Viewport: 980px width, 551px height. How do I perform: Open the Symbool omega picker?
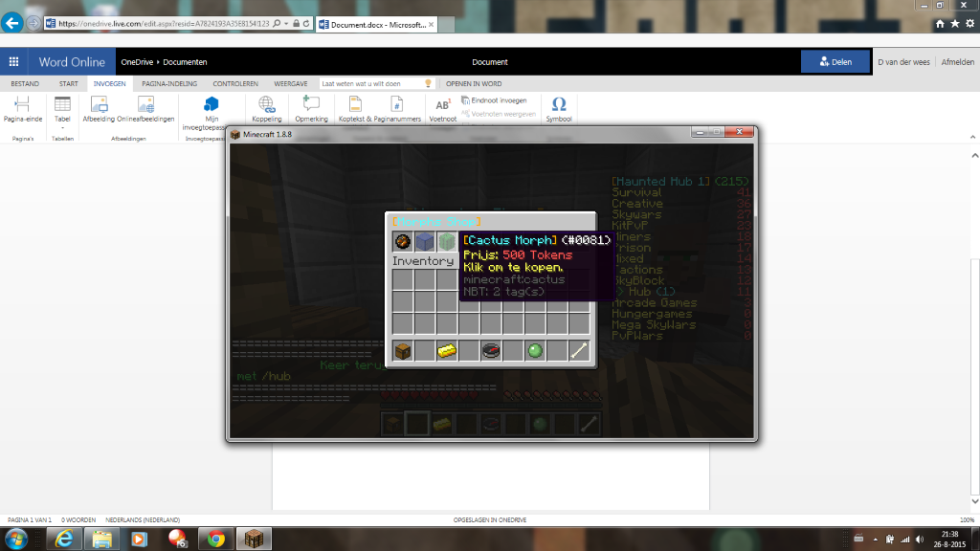point(559,109)
